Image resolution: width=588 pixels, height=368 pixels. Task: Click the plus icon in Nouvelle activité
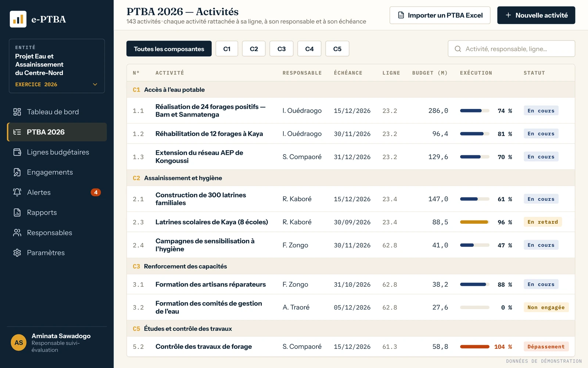(508, 15)
